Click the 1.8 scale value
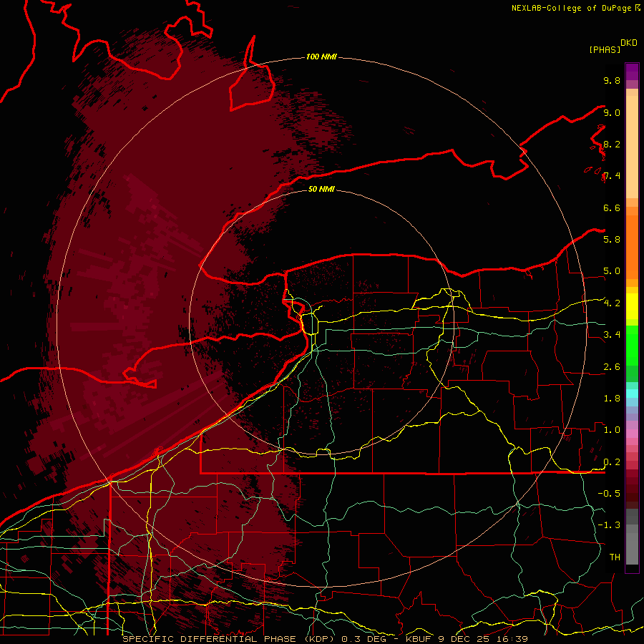644x644 pixels. (x=612, y=398)
